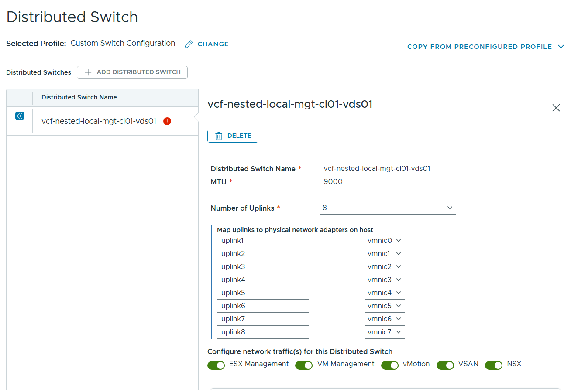Click the pencil icon next to CHANGE
Screen dimensions: 571x392
pyautogui.click(x=189, y=44)
